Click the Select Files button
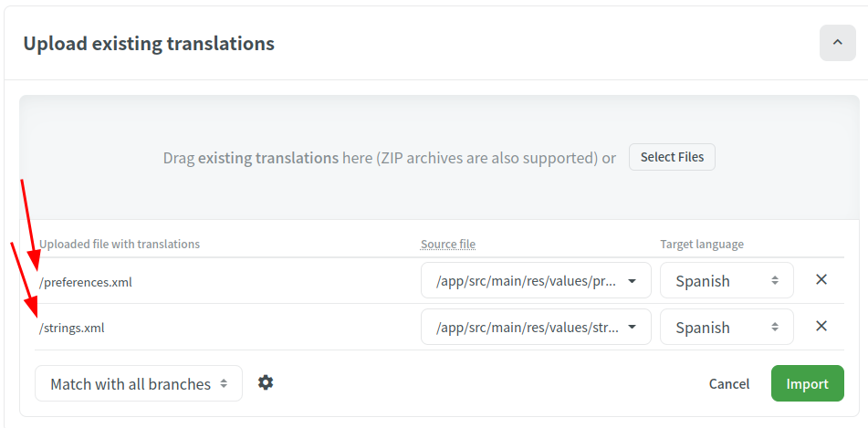The width and height of the screenshot is (868, 428). coord(672,157)
